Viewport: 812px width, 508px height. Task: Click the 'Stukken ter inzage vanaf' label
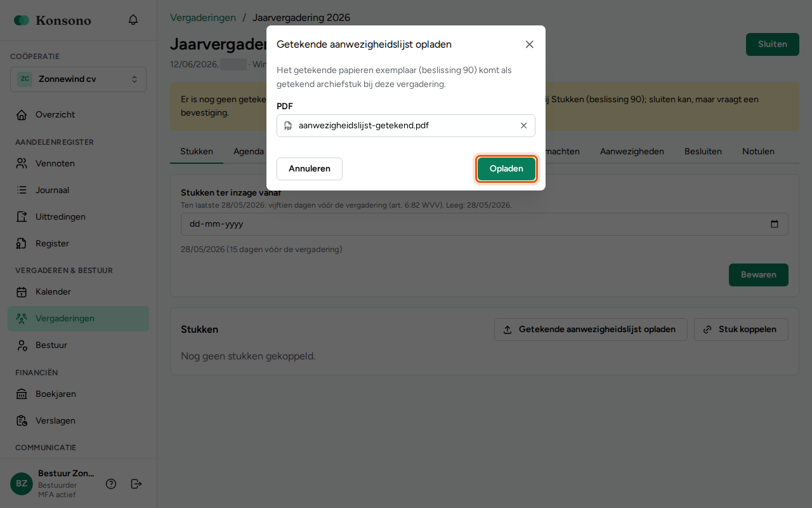point(231,193)
